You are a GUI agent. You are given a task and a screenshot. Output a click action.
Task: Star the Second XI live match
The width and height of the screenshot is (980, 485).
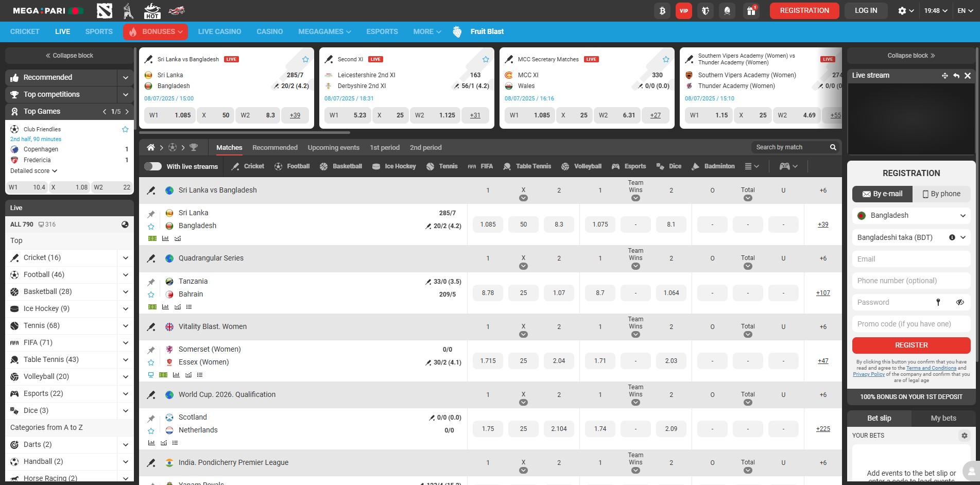[485, 59]
